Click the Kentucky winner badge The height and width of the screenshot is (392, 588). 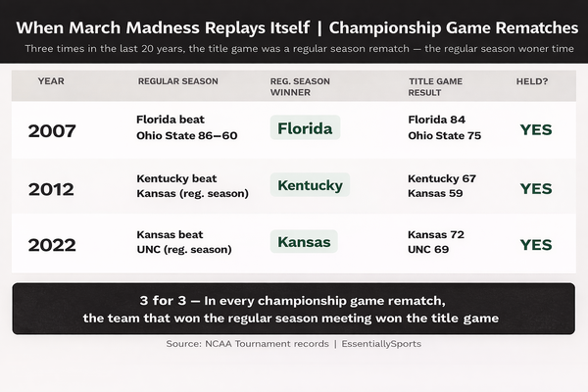310,185
